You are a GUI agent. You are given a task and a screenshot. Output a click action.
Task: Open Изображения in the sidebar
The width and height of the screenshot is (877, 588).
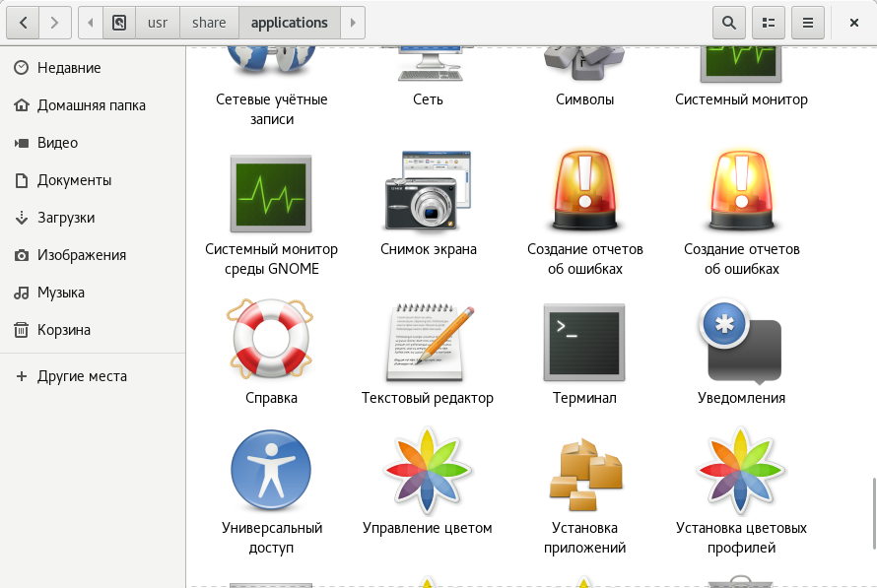click(x=93, y=255)
